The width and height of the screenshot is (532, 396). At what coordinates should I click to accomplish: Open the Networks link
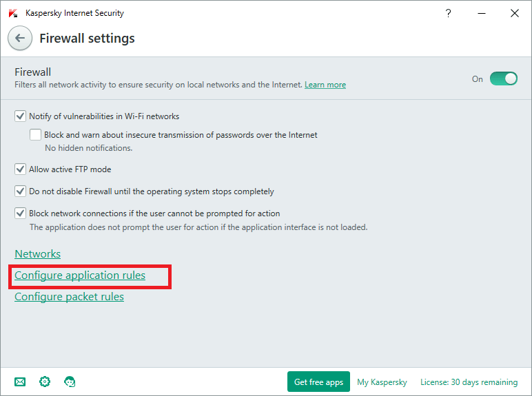38,254
